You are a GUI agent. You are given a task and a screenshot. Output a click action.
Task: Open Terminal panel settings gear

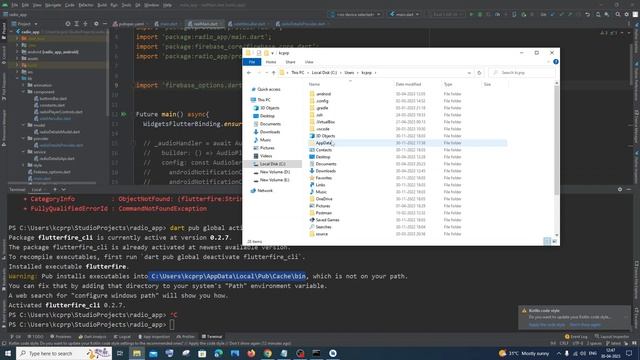click(x=620, y=189)
